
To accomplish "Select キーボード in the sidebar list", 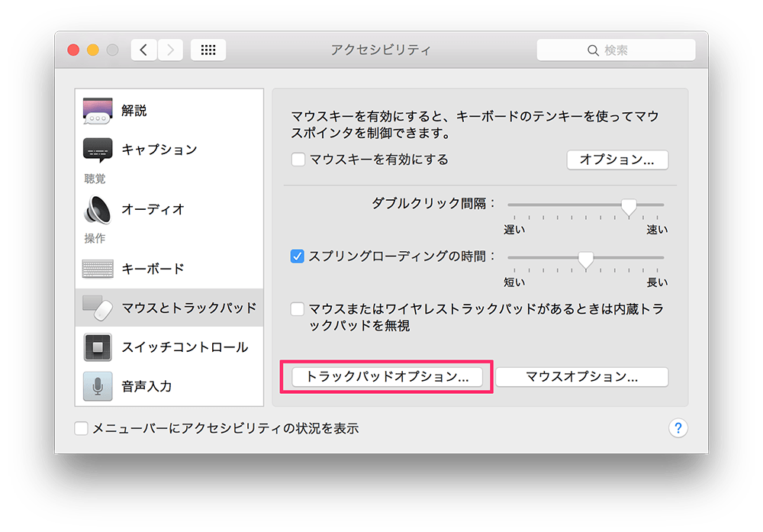I will point(169,268).
